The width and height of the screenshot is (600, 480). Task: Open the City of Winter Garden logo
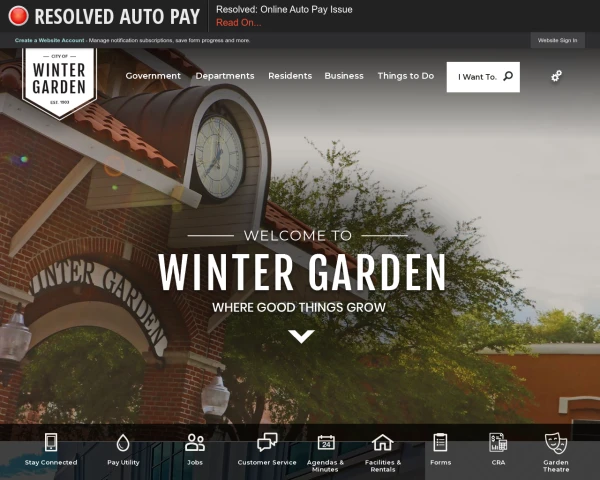pyautogui.click(x=59, y=83)
